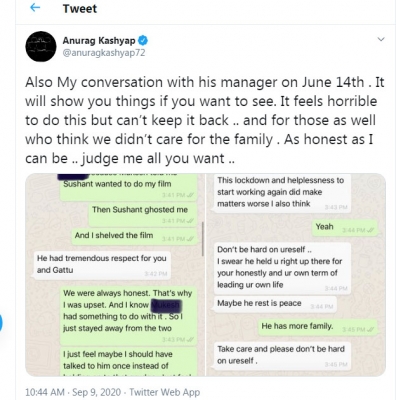Go back using the blue arrow
This screenshot has width=396, height=400.
coord(35,8)
